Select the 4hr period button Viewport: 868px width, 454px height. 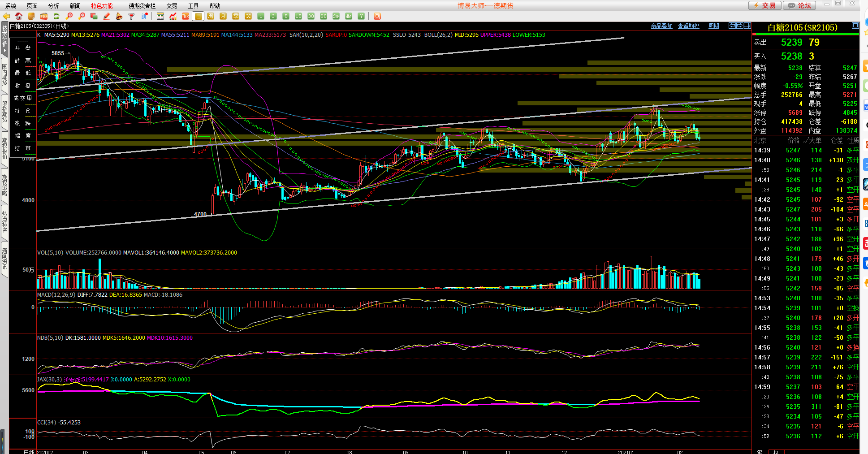pyautogui.click(x=349, y=16)
